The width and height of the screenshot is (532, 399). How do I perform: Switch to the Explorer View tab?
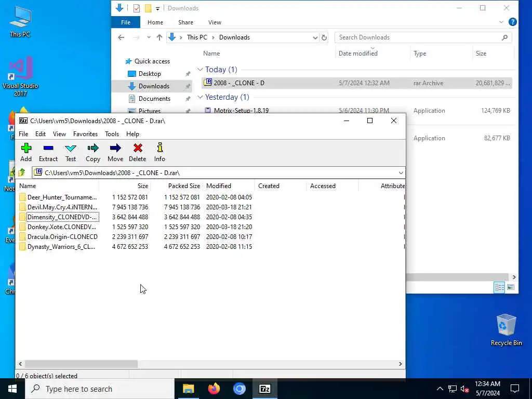click(215, 22)
